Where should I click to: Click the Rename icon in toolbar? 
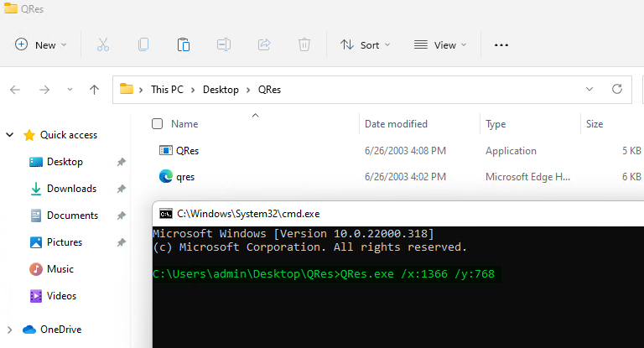pyautogui.click(x=223, y=44)
